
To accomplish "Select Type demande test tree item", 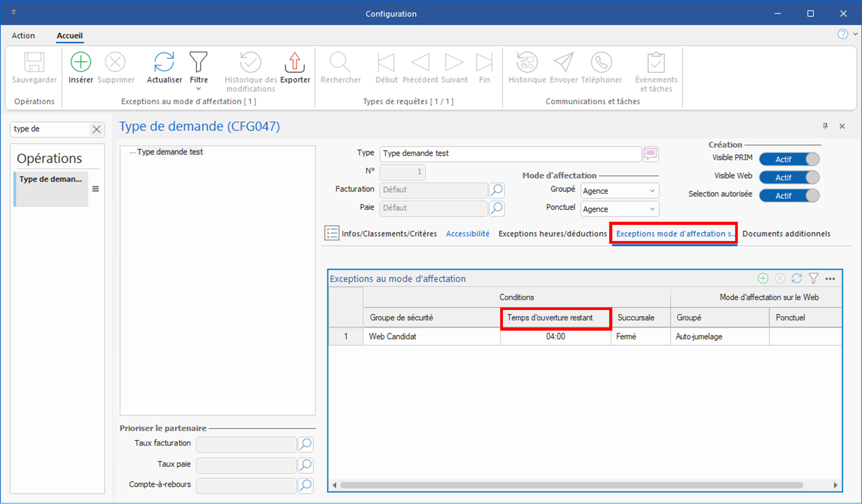I will pos(170,152).
